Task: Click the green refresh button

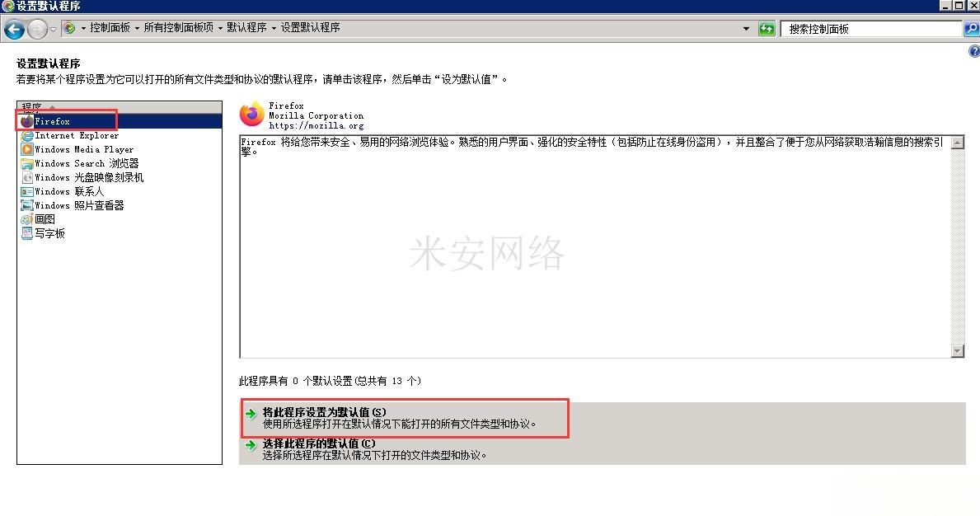Action: coord(767,29)
